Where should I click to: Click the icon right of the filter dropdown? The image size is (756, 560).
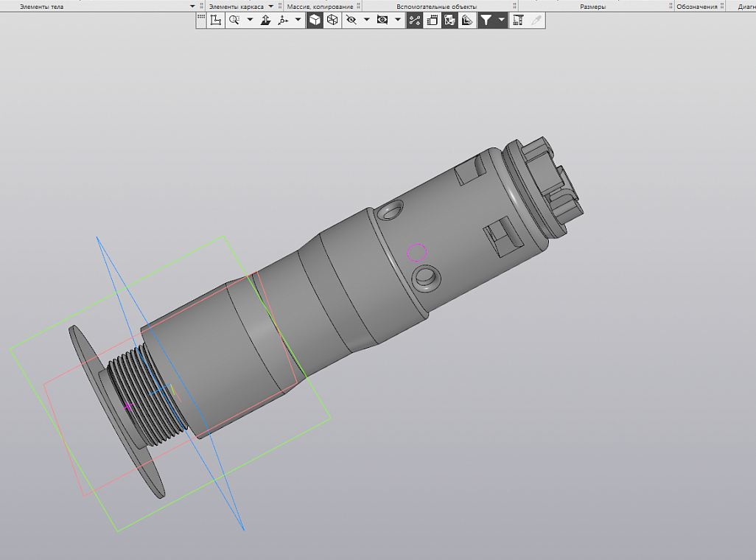click(518, 21)
